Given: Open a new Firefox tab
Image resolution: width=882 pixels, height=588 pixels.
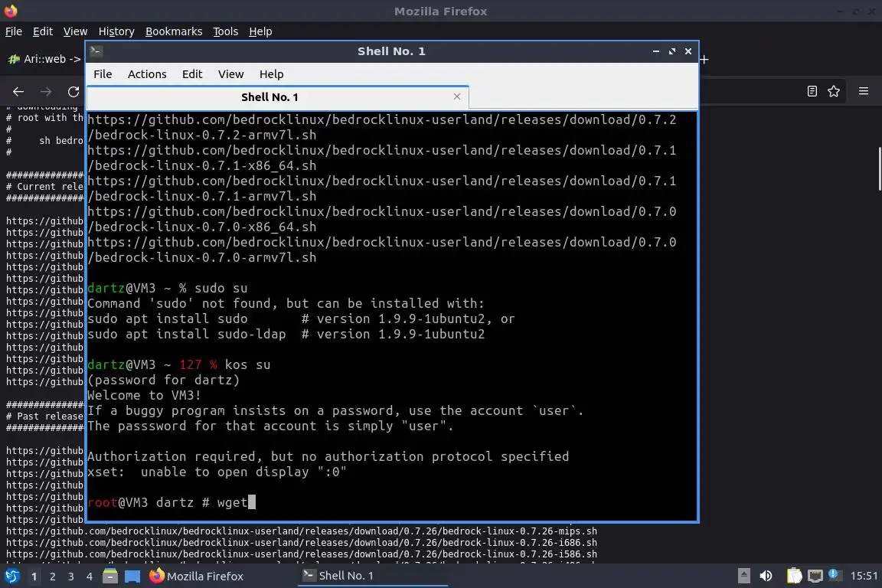Looking at the screenshot, I should tap(704, 59).
